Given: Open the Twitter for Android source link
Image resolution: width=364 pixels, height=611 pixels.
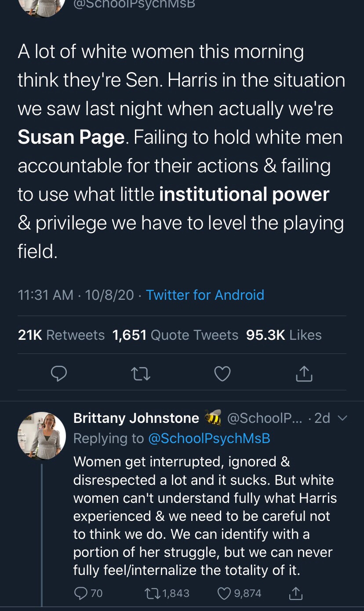Looking at the screenshot, I should click(x=205, y=295).
